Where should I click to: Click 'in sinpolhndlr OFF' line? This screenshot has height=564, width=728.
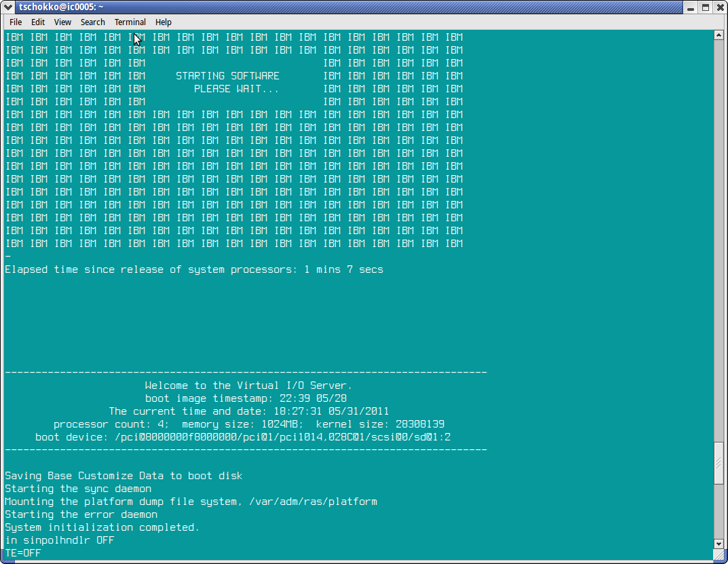tap(60, 540)
